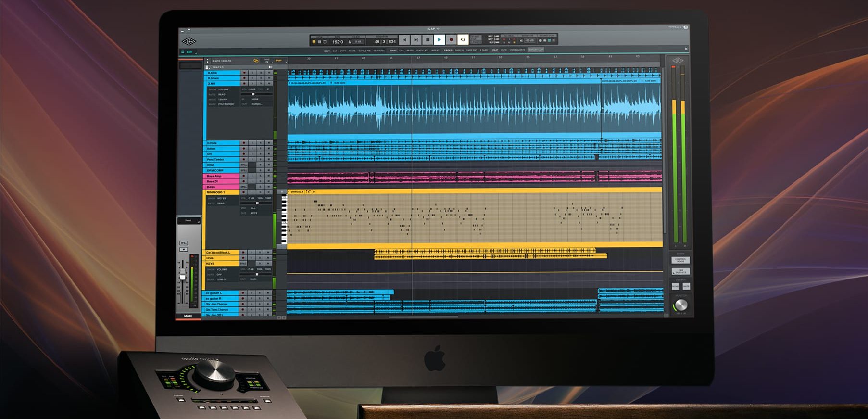Click Copy in the edit toolbar
Image resolution: width=868 pixels, height=419 pixels.
click(x=342, y=50)
